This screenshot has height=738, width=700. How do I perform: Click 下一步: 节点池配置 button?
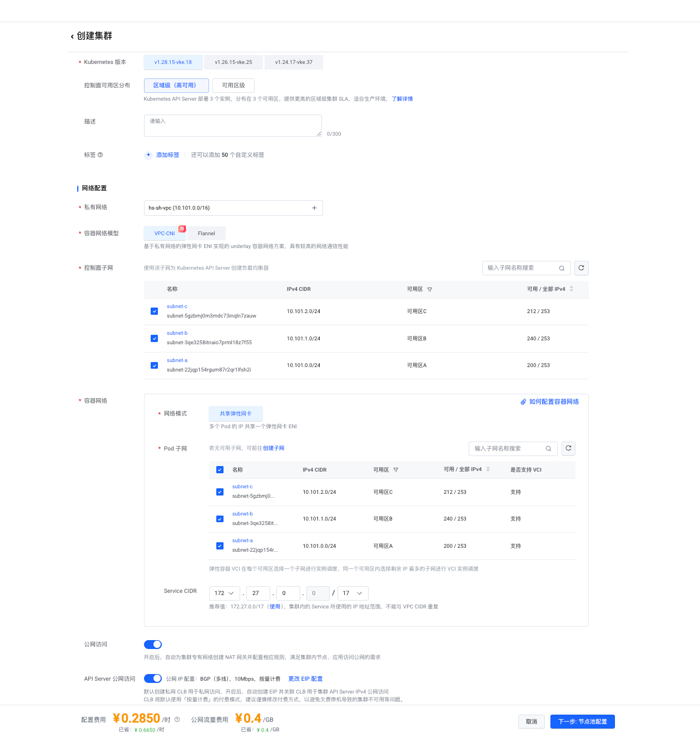[x=582, y=721]
